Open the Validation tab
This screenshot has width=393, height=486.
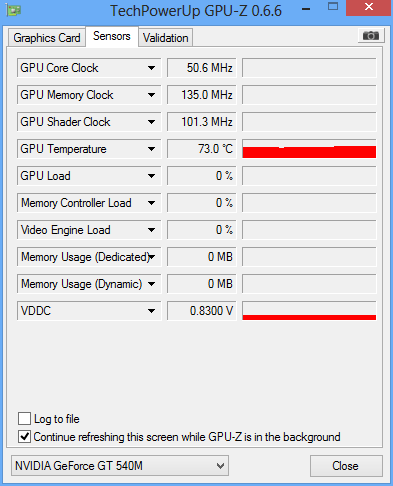165,38
